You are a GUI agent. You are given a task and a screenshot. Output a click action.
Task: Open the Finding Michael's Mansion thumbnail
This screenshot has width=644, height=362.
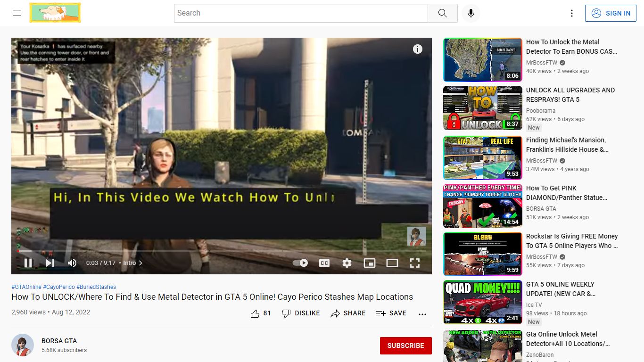click(483, 158)
